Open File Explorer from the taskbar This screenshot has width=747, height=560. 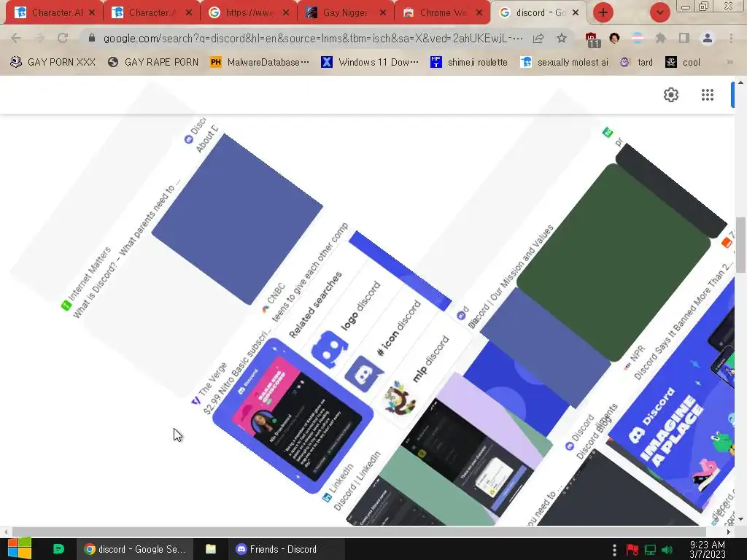[x=211, y=549]
